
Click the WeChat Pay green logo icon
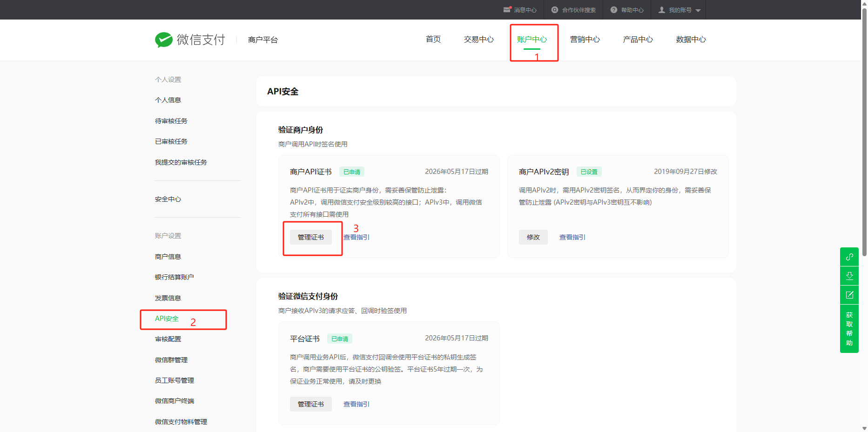coord(164,40)
